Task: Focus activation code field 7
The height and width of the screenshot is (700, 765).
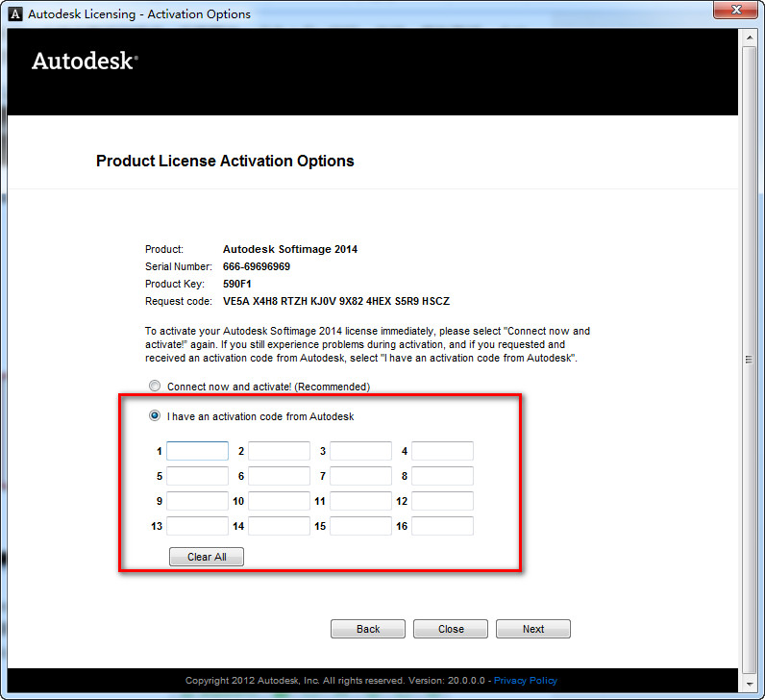Action: pyautogui.click(x=360, y=476)
